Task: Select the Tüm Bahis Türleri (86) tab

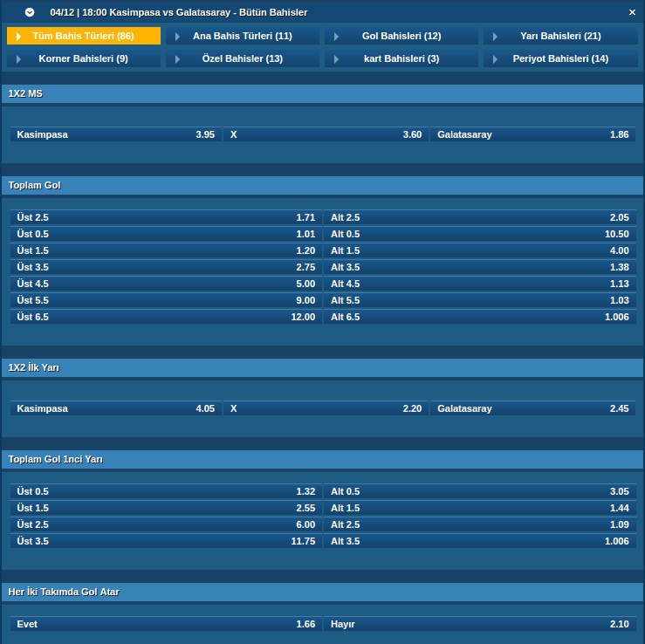Action: click(x=84, y=36)
